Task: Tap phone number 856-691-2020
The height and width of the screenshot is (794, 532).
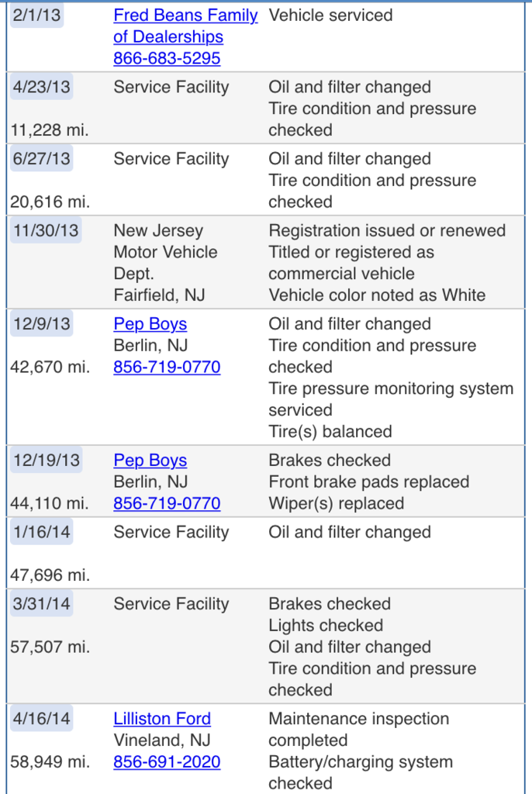Action: [167, 761]
